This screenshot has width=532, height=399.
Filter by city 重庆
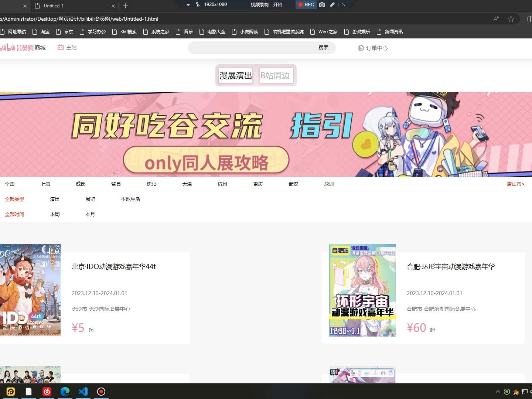click(258, 184)
